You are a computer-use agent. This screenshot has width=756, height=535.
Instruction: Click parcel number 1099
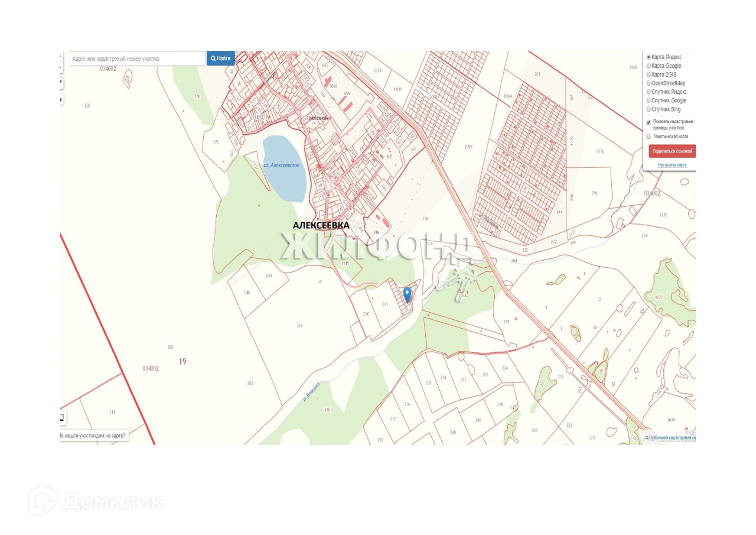click(469, 147)
